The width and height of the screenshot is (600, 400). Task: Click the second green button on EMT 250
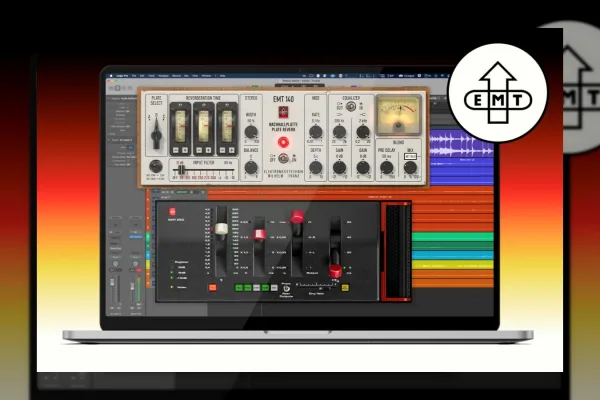pyautogui.click(x=248, y=287)
